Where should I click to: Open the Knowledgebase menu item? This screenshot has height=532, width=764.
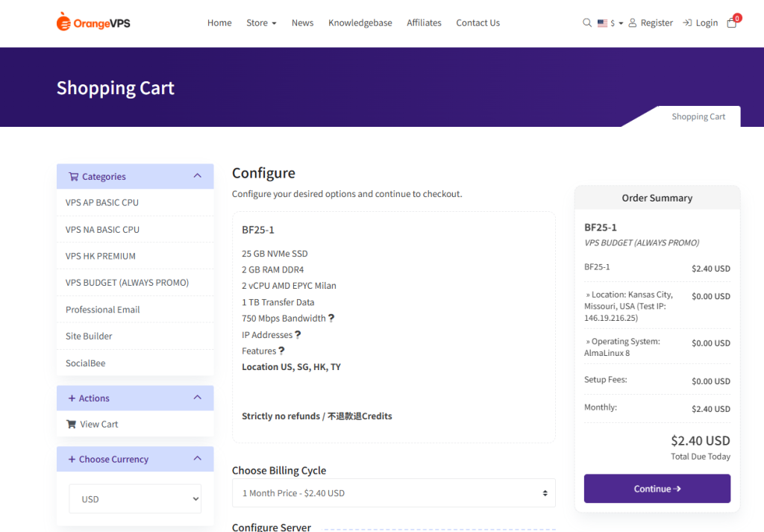[x=360, y=23]
